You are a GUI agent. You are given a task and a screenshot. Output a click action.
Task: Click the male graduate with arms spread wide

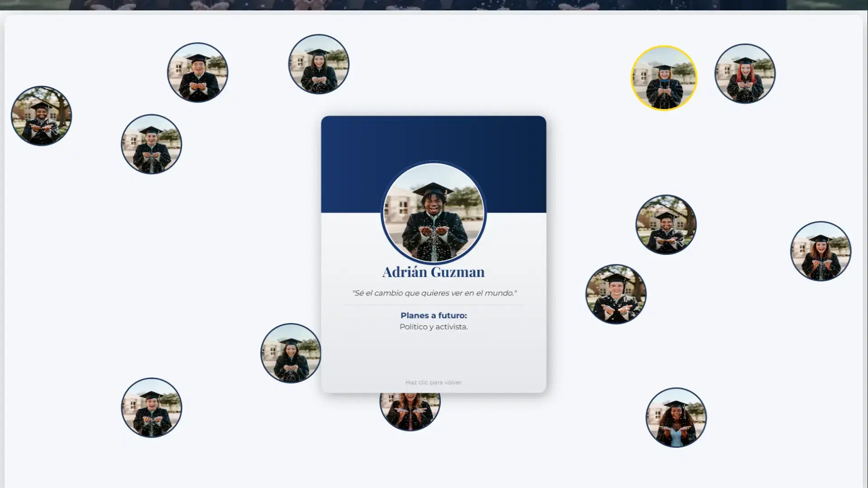[615, 294]
